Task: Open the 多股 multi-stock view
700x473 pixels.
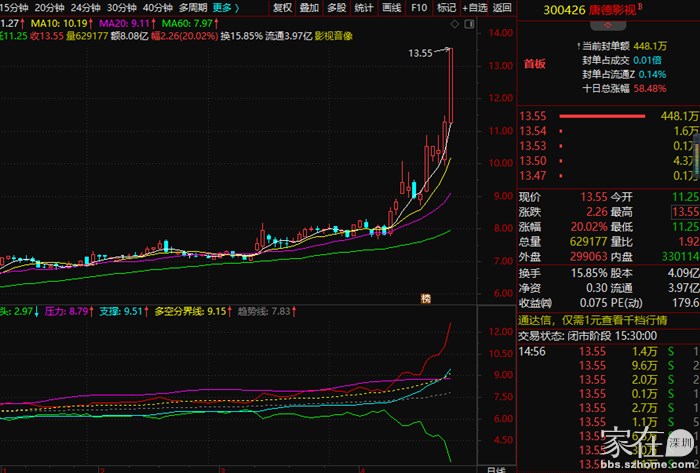Action: point(337,7)
